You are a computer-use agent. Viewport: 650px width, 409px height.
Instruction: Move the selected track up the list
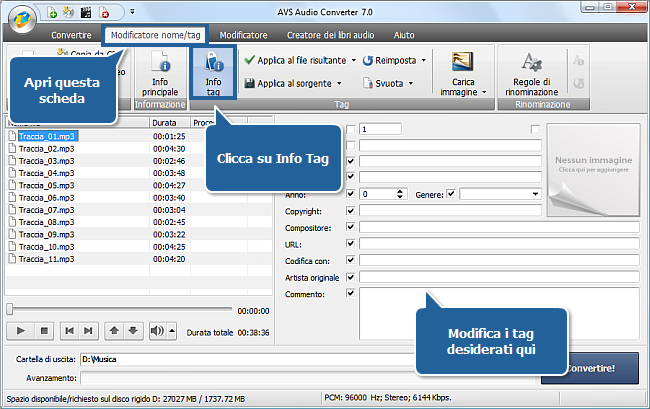click(113, 329)
